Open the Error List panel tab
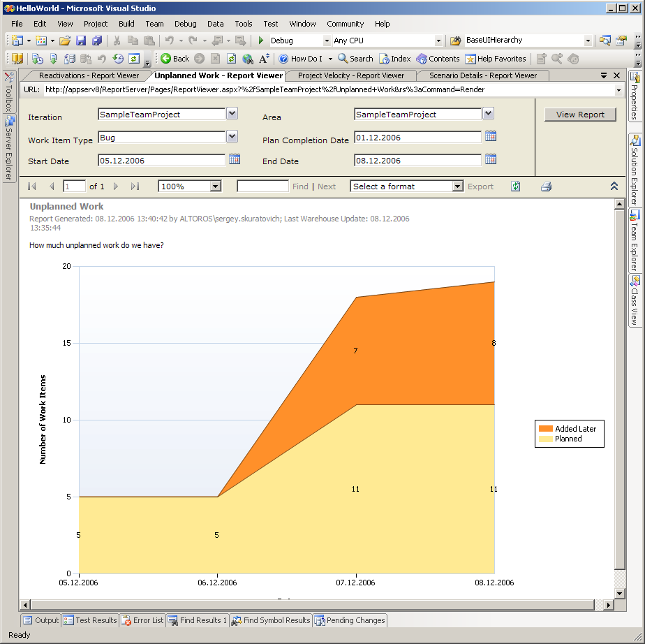Screen dimensions: 645x644 [142, 620]
